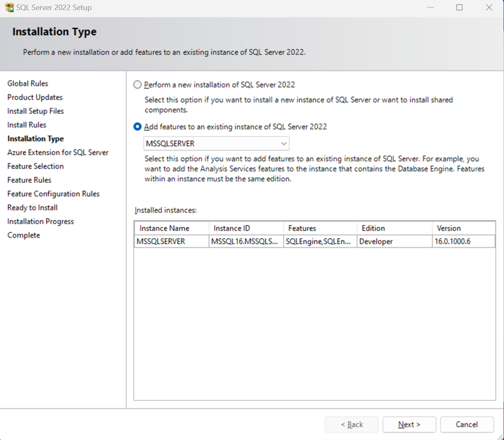Minimize the SQL Server 2022 Setup window

430,8
